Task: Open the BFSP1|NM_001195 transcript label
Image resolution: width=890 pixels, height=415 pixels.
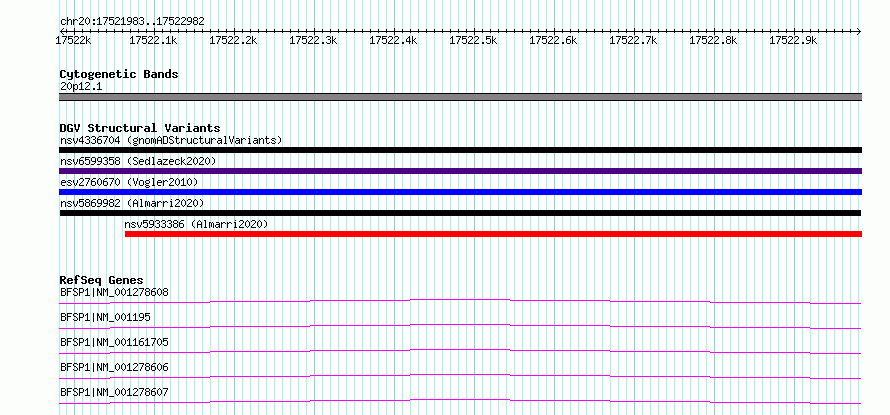Action: (105, 317)
